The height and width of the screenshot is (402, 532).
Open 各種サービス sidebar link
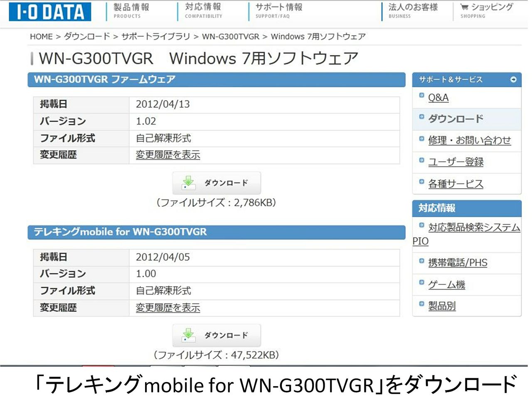pyautogui.click(x=456, y=184)
